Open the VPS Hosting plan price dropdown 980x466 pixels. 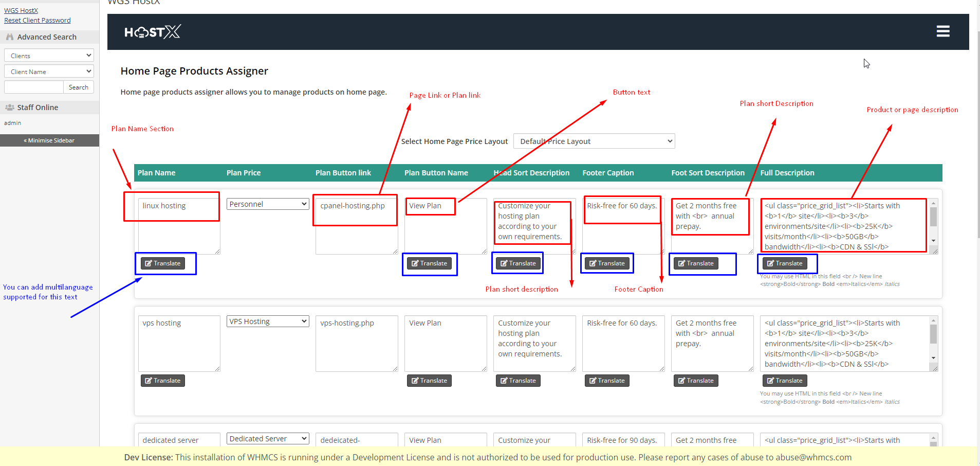[268, 321]
